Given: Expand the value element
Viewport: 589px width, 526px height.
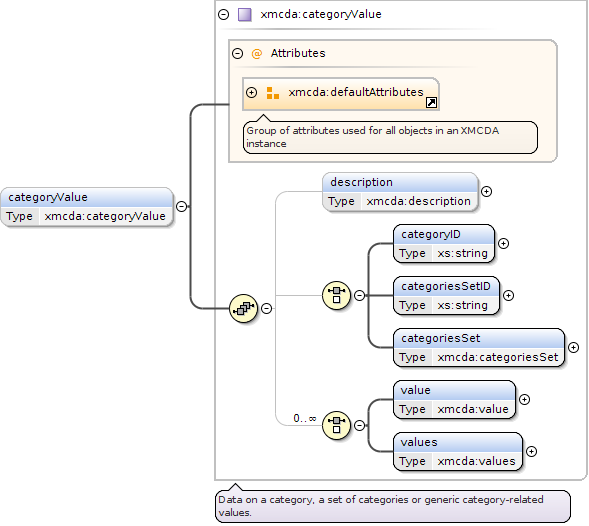Looking at the screenshot, I should (524, 399).
